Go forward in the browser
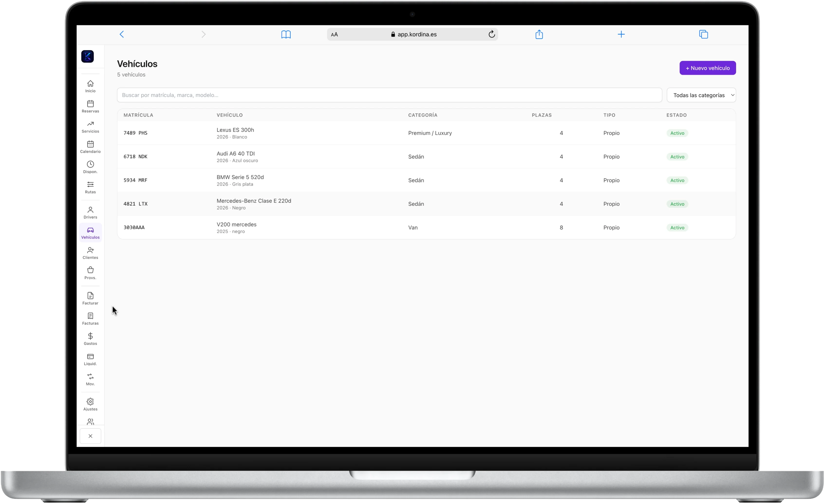The image size is (825, 504). 204,34
